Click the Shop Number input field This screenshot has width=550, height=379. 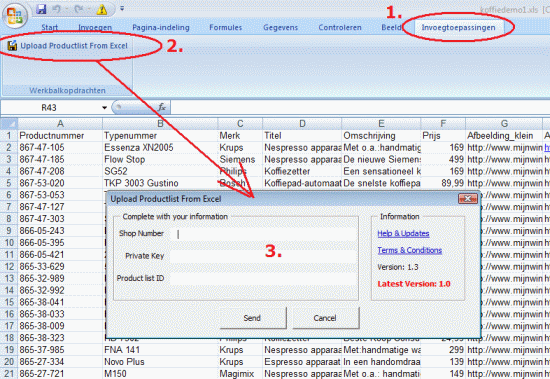click(263, 234)
